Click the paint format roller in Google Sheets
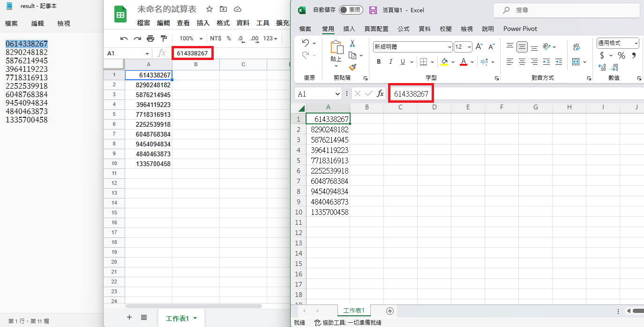This screenshot has width=644, height=327. (163, 38)
